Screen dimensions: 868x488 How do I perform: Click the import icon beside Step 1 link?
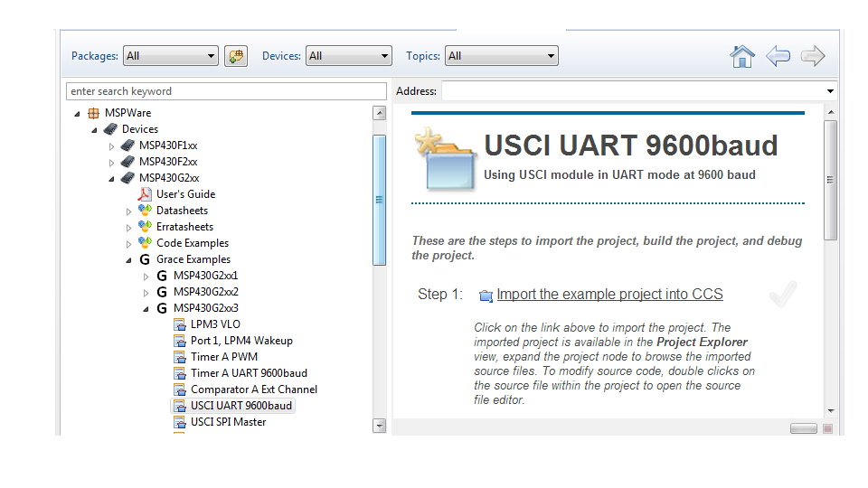pos(486,296)
